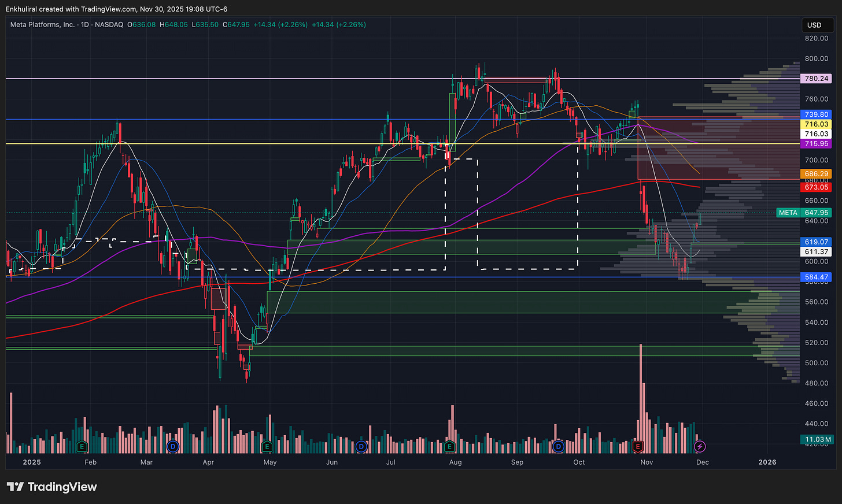Click the green earnings E marker near Feb

point(82,446)
